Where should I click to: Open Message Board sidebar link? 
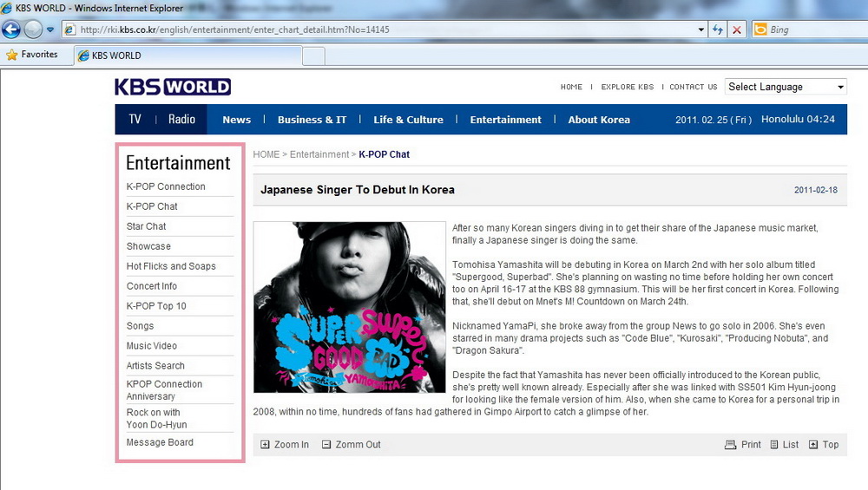(160, 442)
